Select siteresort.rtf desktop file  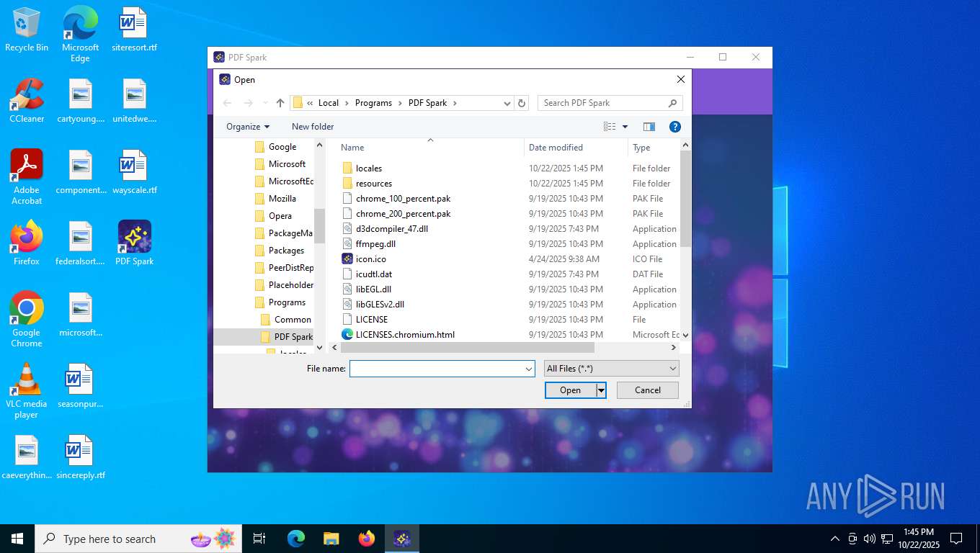pos(134,30)
